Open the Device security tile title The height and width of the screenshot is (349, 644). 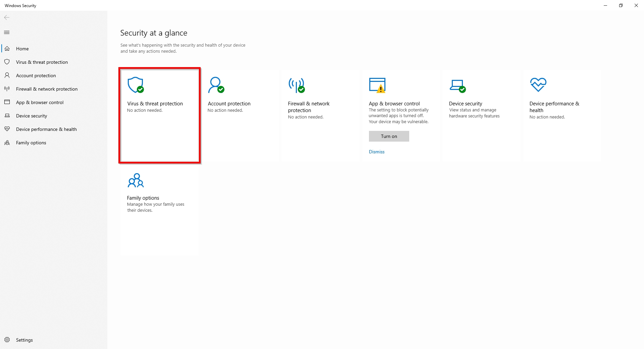click(466, 104)
